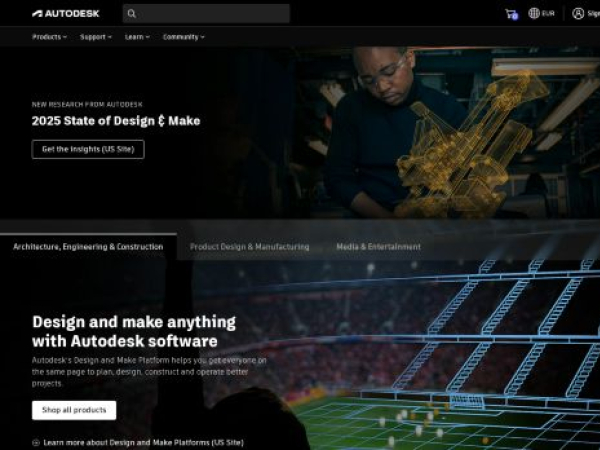The width and height of the screenshot is (600, 450).
Task: Click the EUR currency label
Action: pyautogui.click(x=548, y=14)
